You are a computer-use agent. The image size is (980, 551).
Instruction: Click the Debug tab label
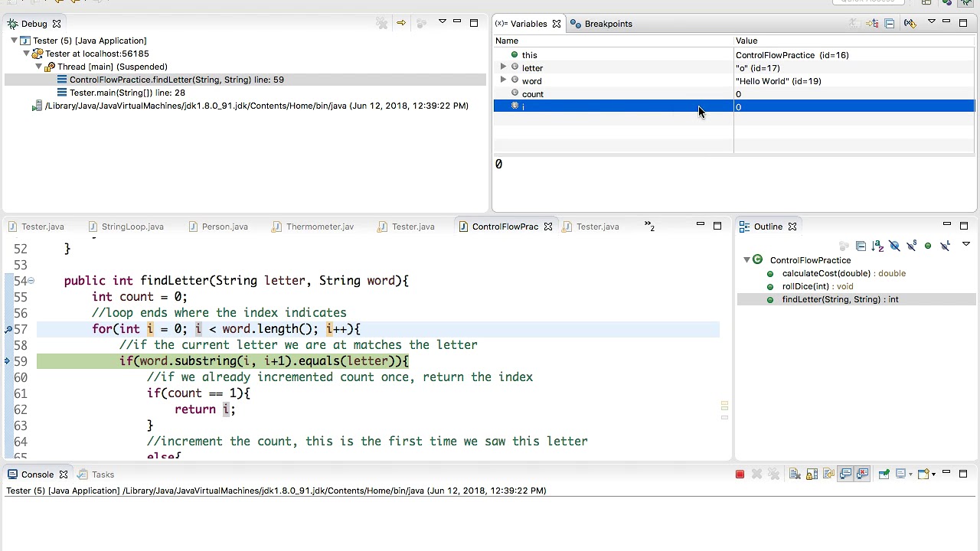pyautogui.click(x=34, y=24)
